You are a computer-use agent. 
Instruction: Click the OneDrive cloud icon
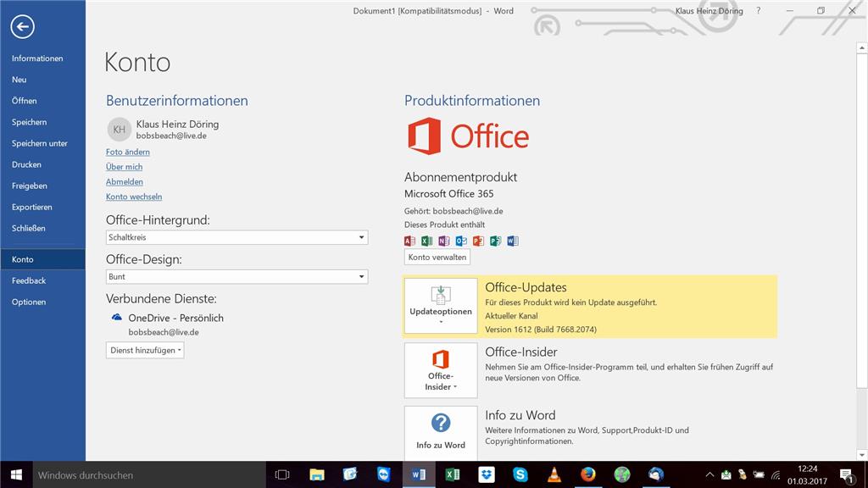[x=117, y=318]
